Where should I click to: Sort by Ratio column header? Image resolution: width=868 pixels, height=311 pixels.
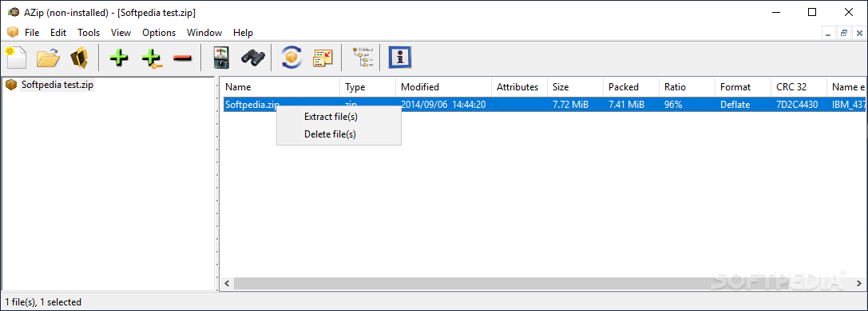coord(687,87)
